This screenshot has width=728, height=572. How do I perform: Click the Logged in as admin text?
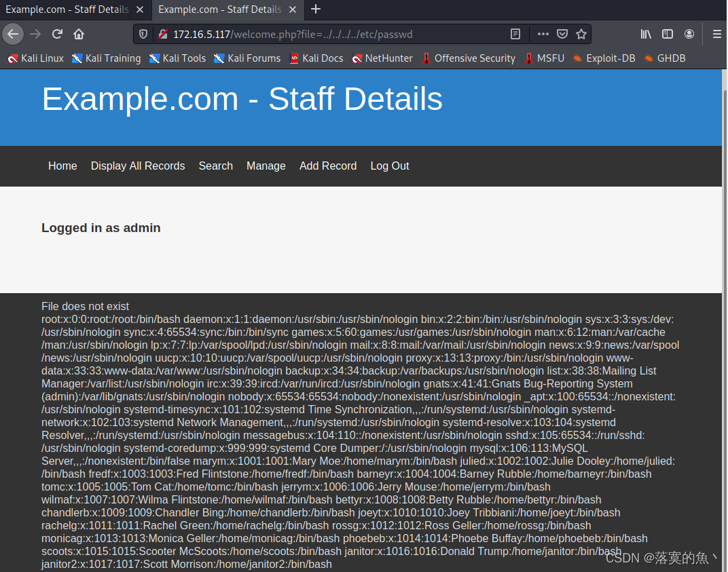[101, 228]
